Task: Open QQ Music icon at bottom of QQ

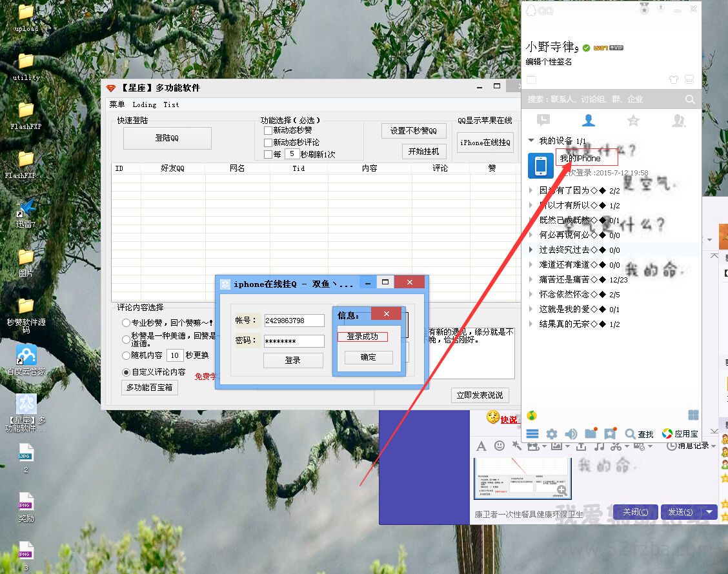Action: tap(532, 415)
